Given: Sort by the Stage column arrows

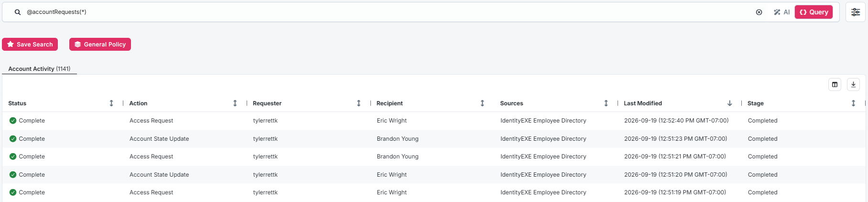Looking at the screenshot, I should [854, 103].
